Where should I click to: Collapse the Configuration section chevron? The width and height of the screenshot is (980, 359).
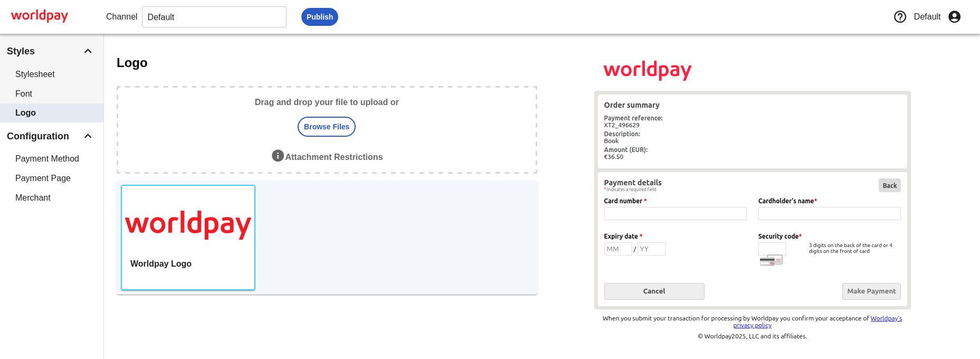(x=88, y=136)
